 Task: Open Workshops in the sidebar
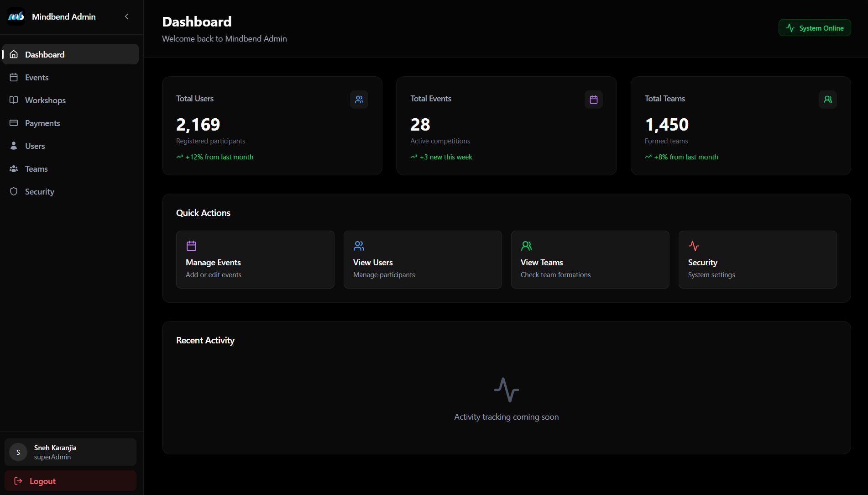point(71,100)
